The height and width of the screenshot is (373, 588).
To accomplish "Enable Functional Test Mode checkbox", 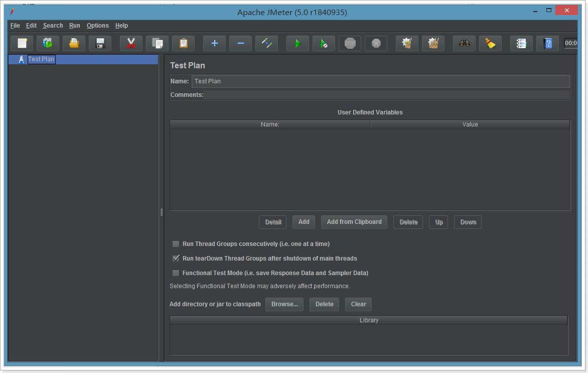I will pos(176,273).
